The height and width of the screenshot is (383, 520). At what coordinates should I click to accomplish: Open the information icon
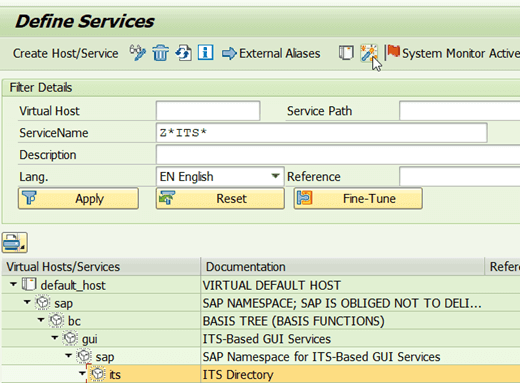click(205, 53)
